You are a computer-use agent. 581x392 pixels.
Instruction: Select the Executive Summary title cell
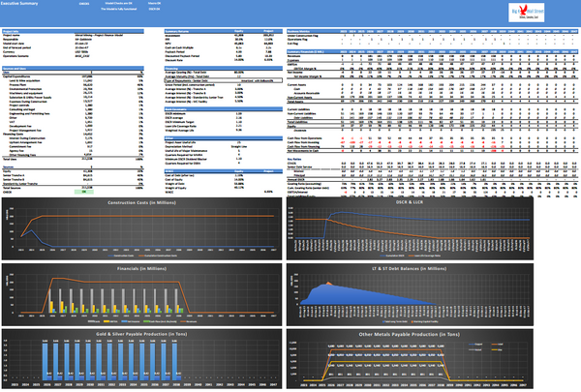point(27,4)
